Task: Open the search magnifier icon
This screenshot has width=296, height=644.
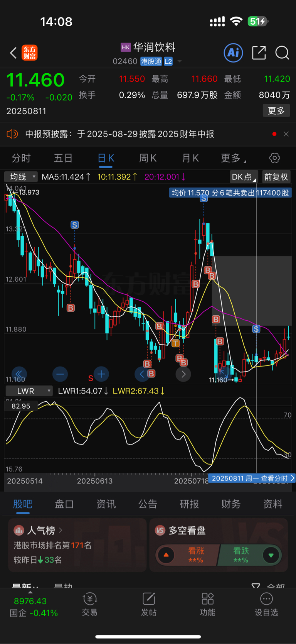Action: [x=282, y=53]
